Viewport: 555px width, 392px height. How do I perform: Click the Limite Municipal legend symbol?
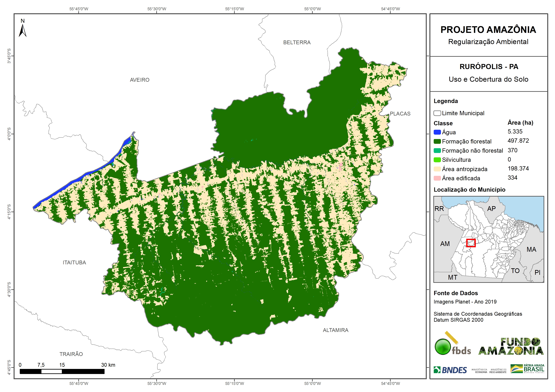point(437,113)
